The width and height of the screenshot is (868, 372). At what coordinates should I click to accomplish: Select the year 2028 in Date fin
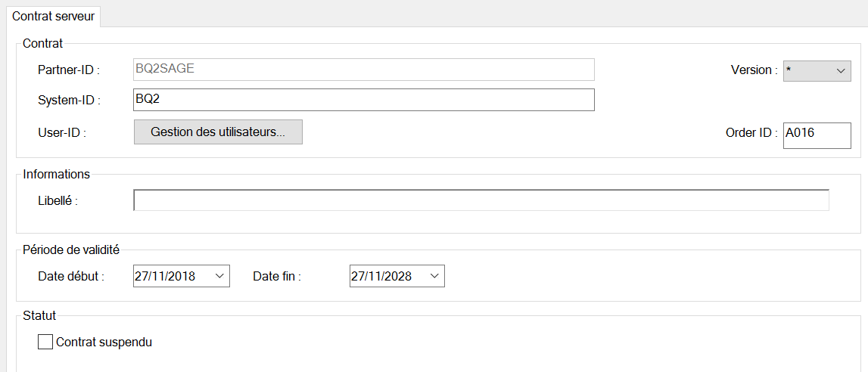[398, 277]
